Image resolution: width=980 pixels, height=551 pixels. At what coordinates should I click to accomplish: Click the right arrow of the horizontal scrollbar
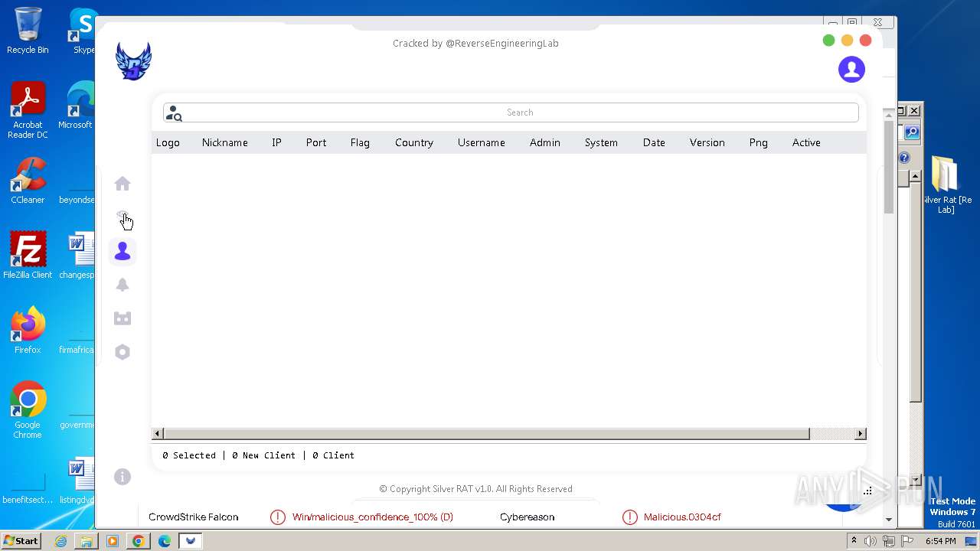(861, 434)
